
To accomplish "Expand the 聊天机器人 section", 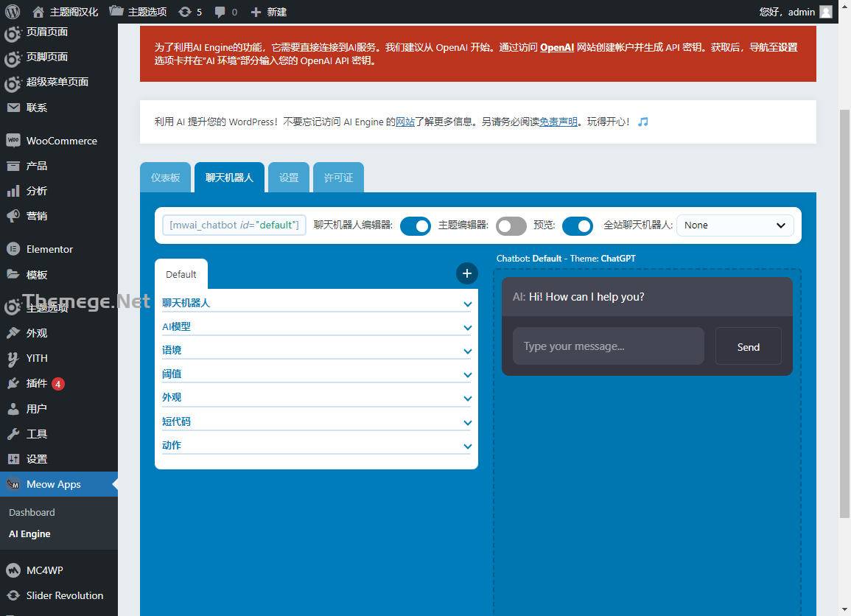I will [x=316, y=303].
